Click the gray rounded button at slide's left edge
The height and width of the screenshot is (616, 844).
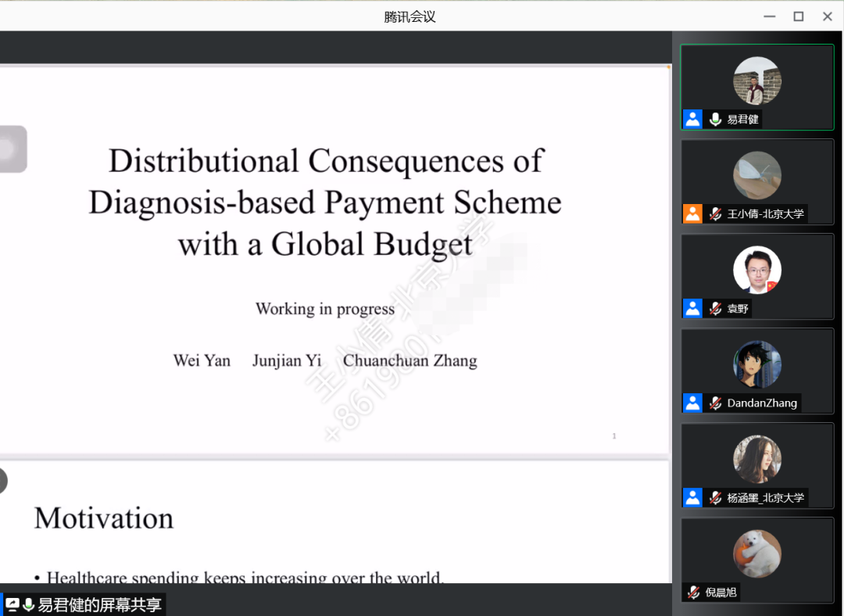pyautogui.click(x=13, y=149)
